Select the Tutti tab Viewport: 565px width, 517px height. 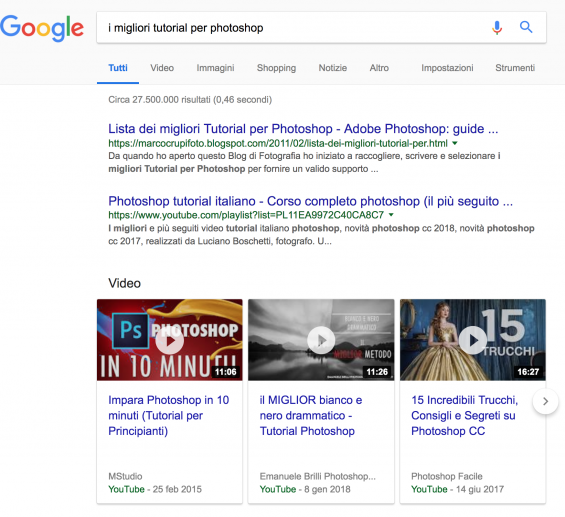[118, 68]
